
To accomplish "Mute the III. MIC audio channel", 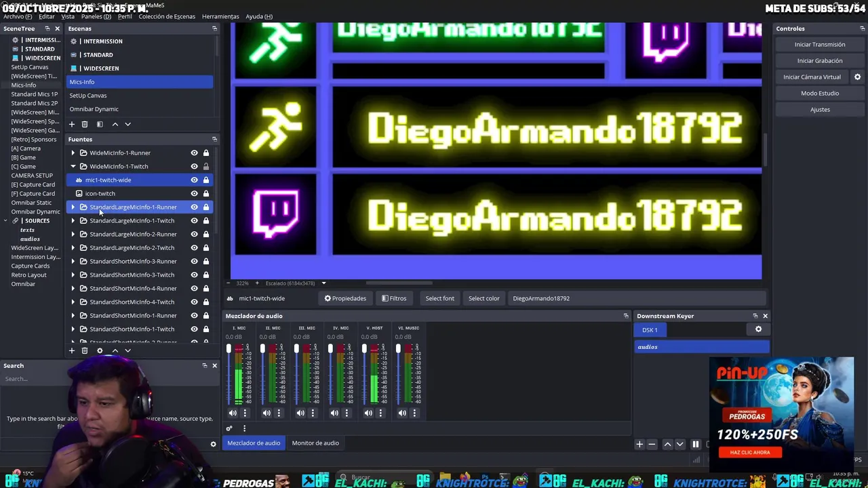I will [300, 413].
